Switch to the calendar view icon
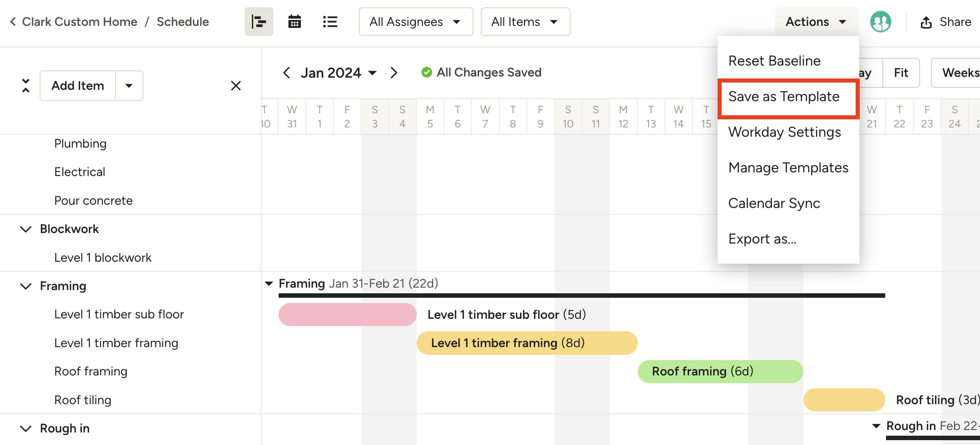Screen dimensions: 980x445 [294, 21]
